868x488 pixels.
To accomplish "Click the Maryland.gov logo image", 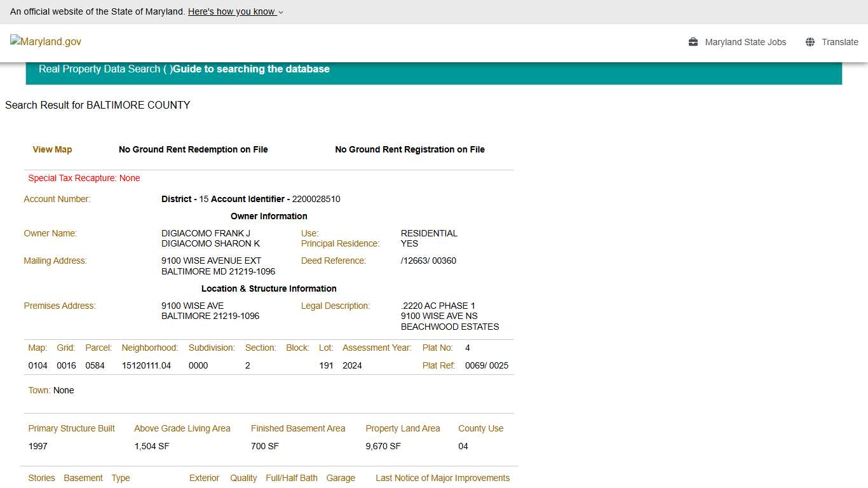I will click(45, 41).
